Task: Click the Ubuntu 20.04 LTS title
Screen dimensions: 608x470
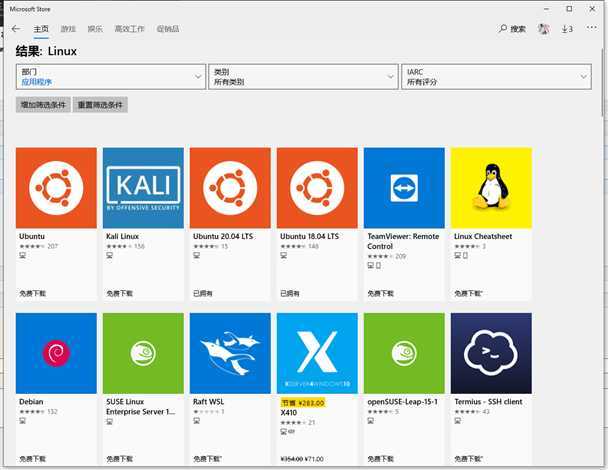Action: point(223,236)
